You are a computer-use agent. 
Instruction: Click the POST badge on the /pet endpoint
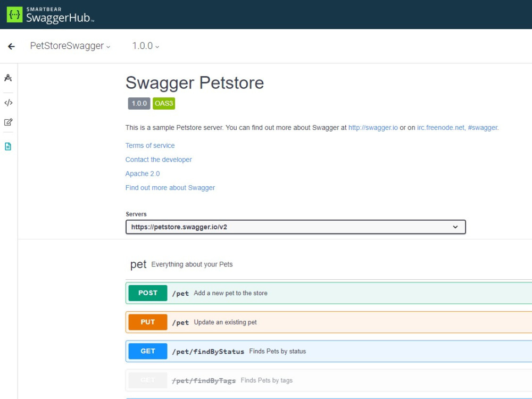click(x=147, y=293)
